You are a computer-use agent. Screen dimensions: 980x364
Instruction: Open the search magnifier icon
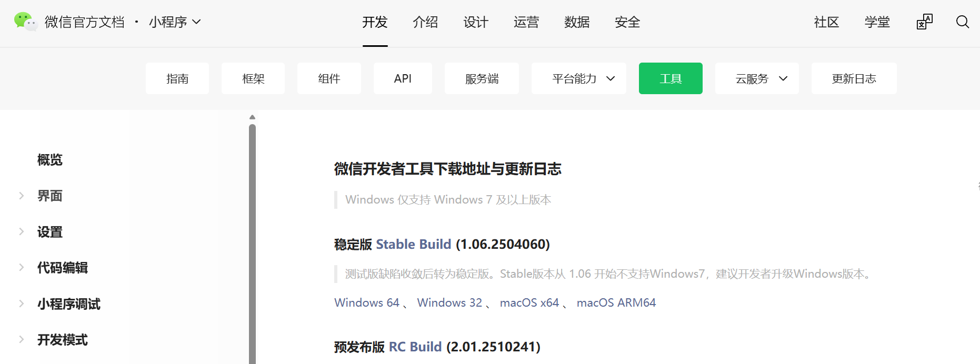point(963,22)
